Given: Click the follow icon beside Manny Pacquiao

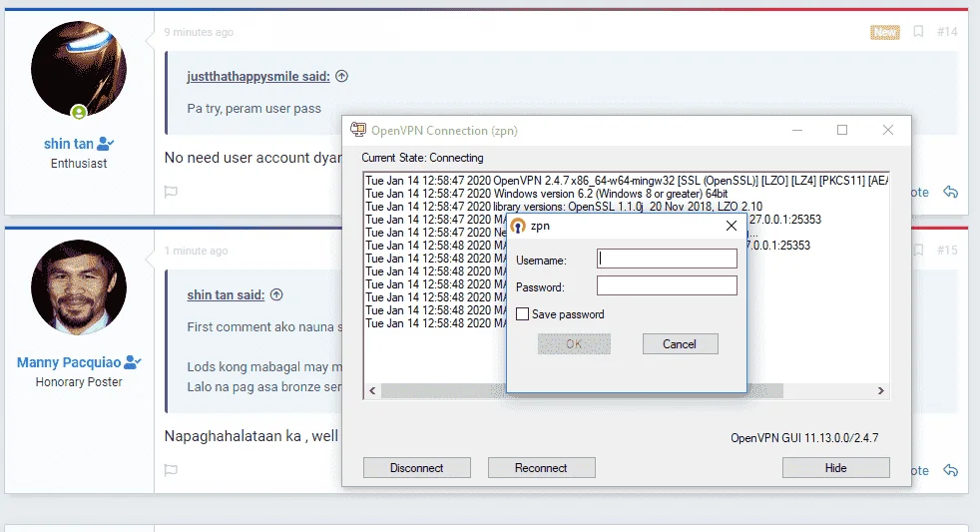Looking at the screenshot, I should (133, 362).
